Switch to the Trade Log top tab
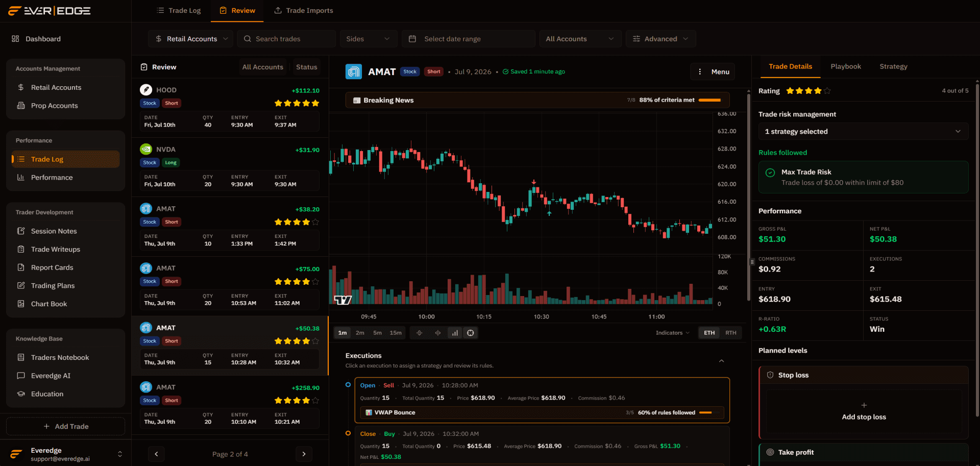This screenshot has width=980, height=466. [179, 11]
